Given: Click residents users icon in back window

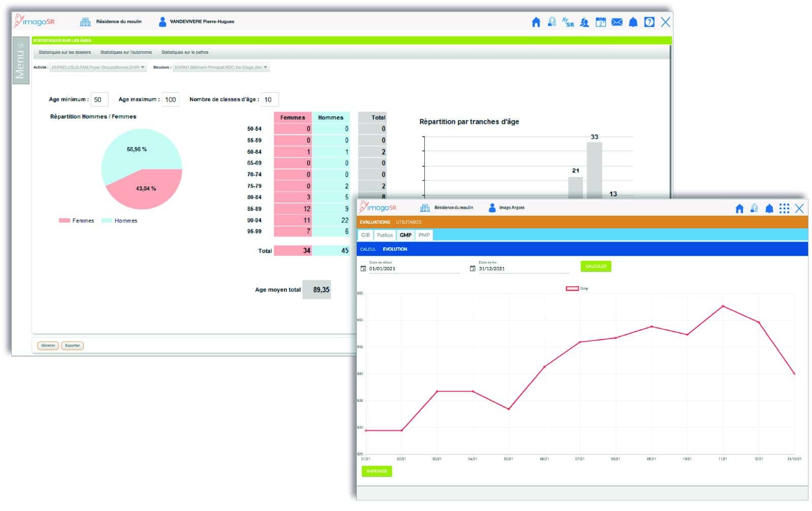Looking at the screenshot, I should click(585, 22).
